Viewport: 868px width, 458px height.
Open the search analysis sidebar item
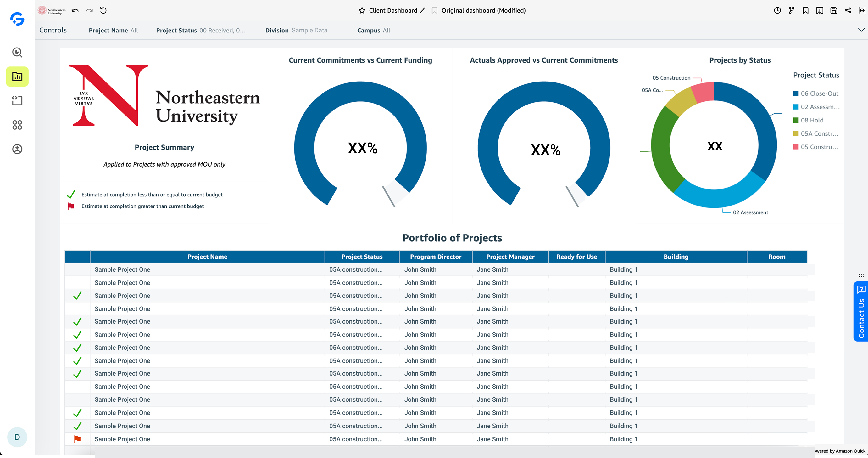click(17, 52)
